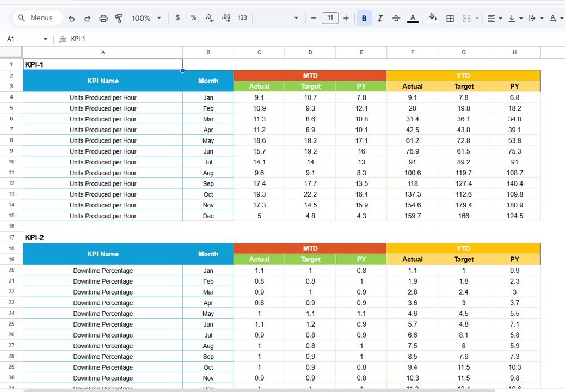Open the zoom level dropdown
This screenshot has width=565, height=392.
pyautogui.click(x=146, y=17)
